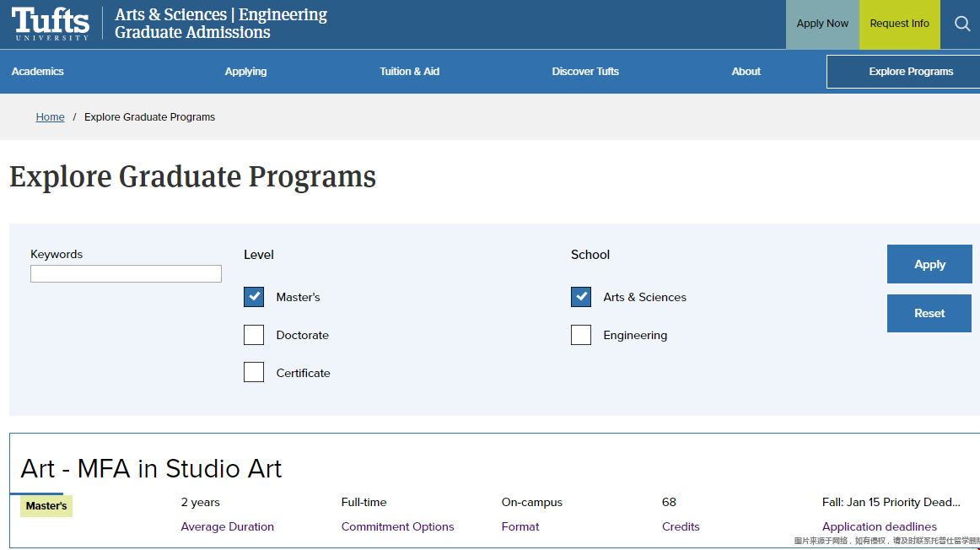The image size is (980, 550).
Task: Click the Apply Now button
Action: tap(822, 24)
